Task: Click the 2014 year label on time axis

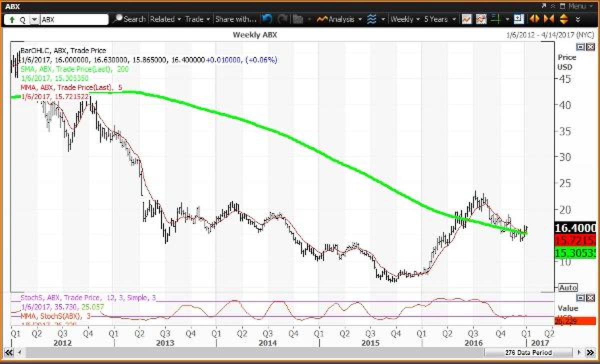Action: pyautogui.click(x=267, y=343)
